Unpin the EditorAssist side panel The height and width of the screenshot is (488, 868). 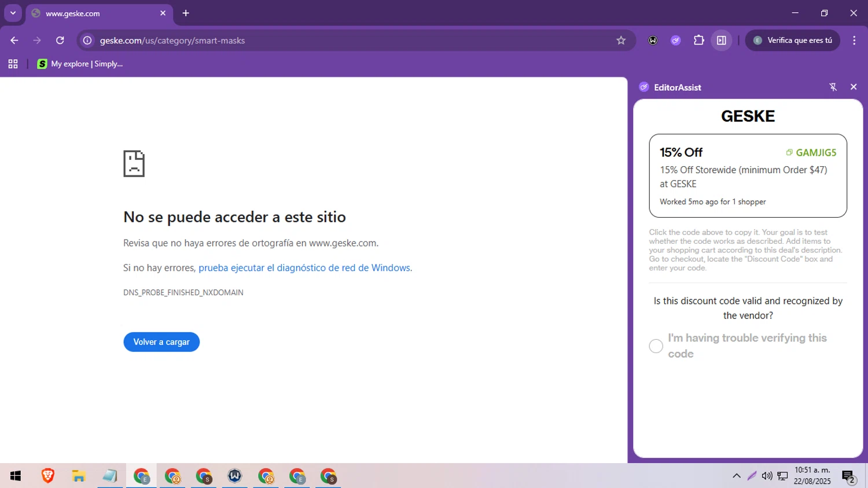pyautogui.click(x=833, y=87)
